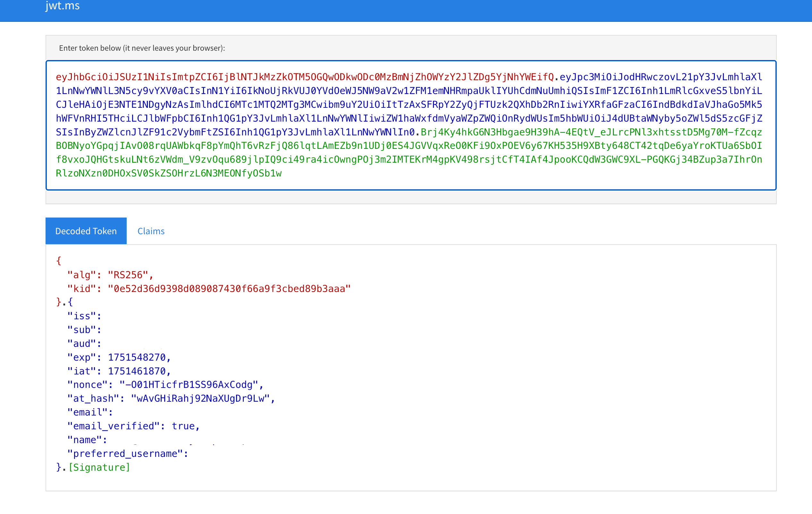Click the "email_verified" true value
Viewport: 812px width, 514px height.
point(183,426)
